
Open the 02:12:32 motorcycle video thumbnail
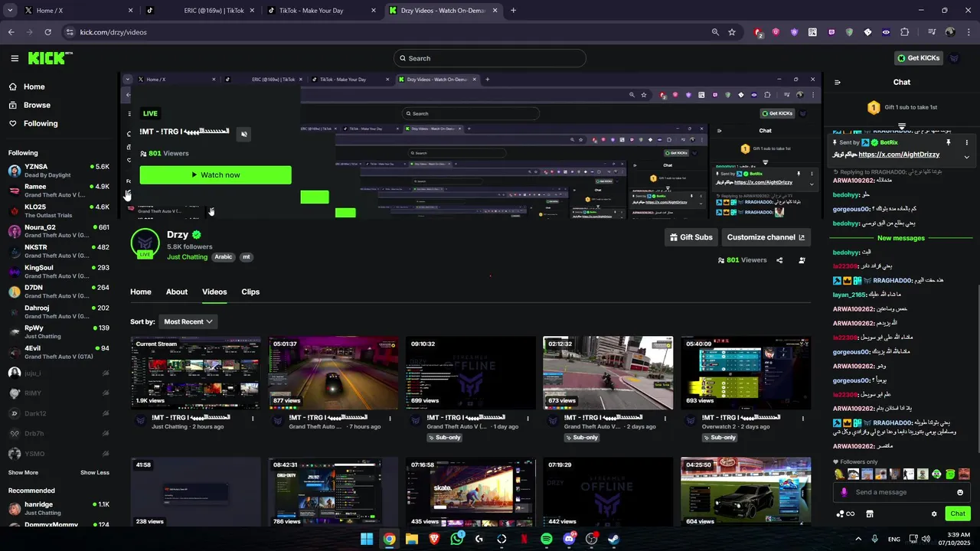608,373
